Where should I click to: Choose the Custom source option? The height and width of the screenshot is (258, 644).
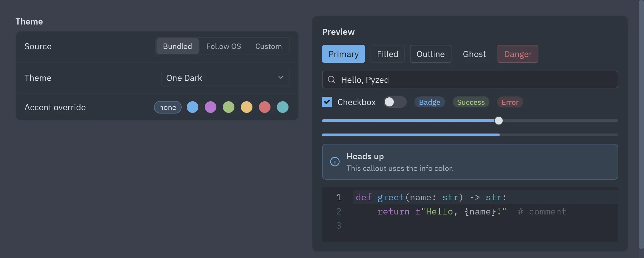pyautogui.click(x=269, y=46)
